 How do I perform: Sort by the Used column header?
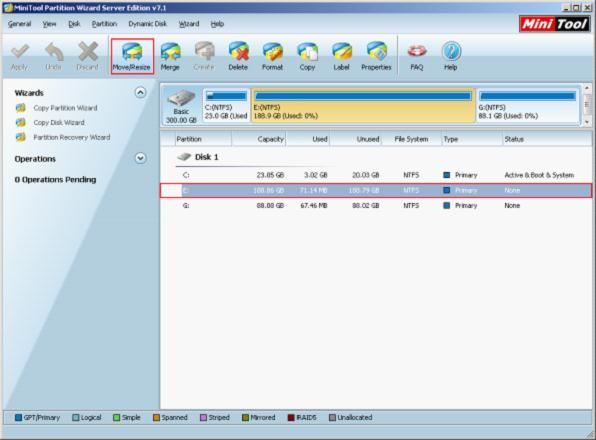(308, 139)
